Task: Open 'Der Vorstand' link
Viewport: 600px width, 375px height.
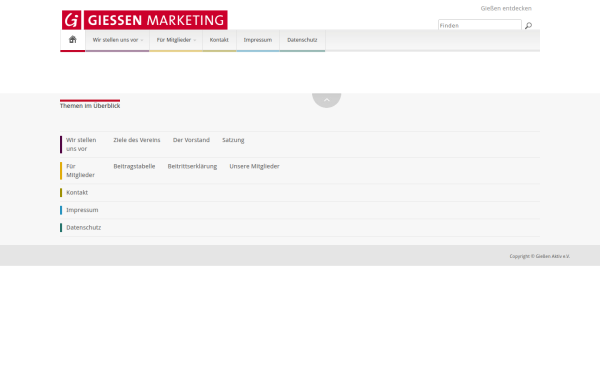Action: 191,140
